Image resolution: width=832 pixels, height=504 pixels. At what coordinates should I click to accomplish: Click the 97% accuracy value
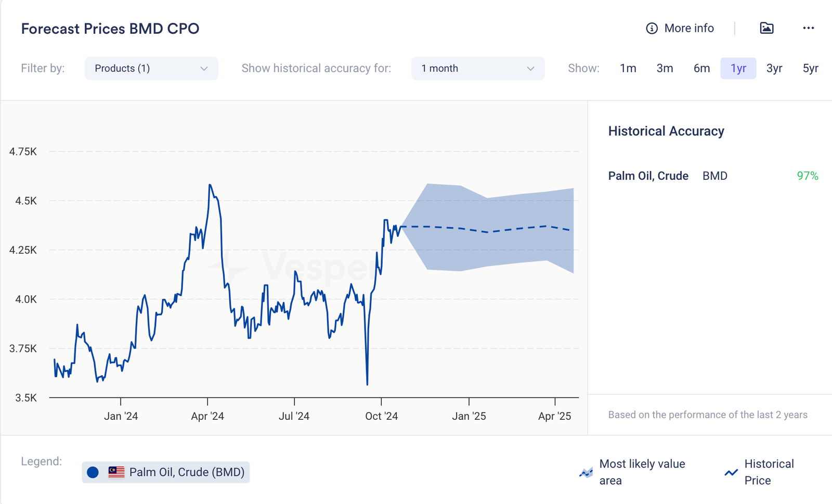pos(807,176)
